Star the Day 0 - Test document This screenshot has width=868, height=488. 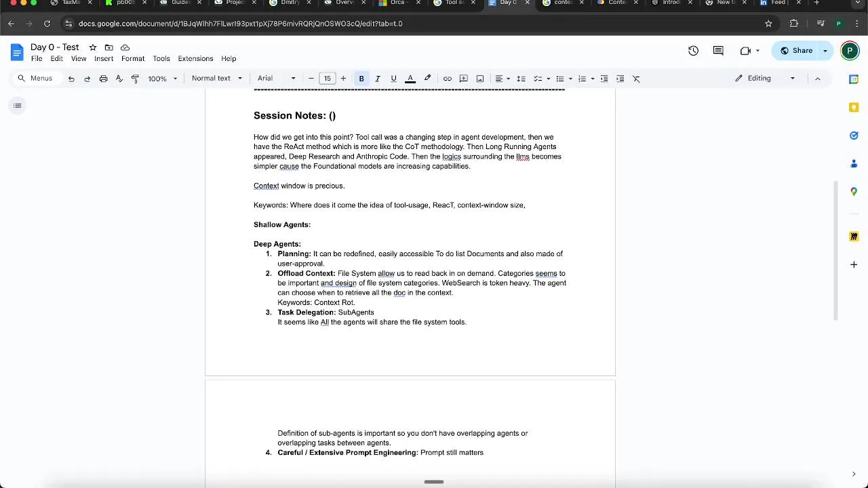pos(93,47)
